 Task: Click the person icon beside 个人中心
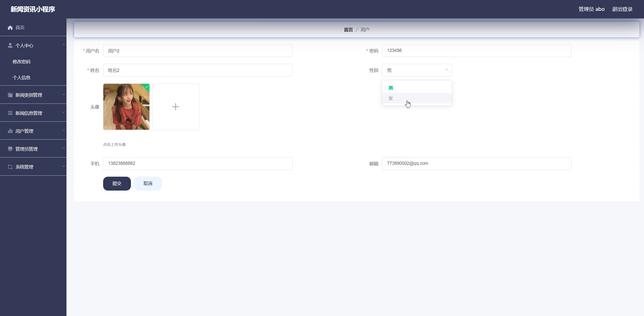click(x=10, y=45)
